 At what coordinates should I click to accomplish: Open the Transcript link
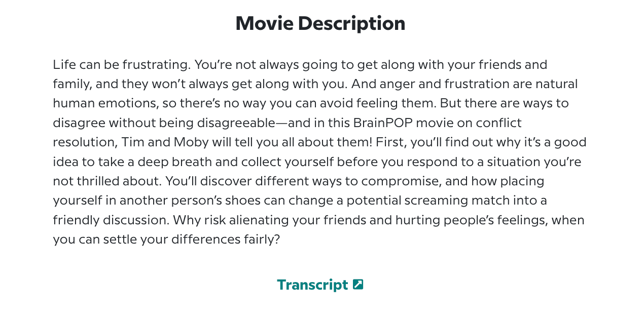(312, 285)
